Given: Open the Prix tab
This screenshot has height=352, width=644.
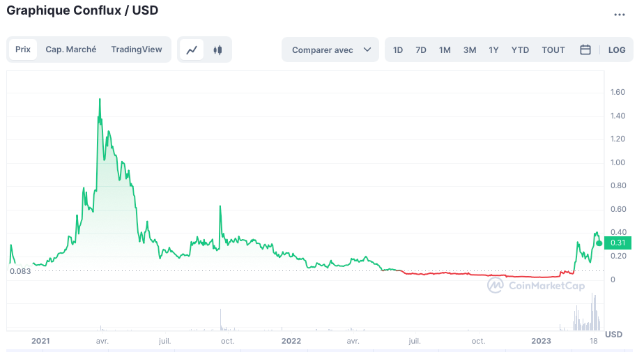Looking at the screenshot, I should tap(23, 49).
